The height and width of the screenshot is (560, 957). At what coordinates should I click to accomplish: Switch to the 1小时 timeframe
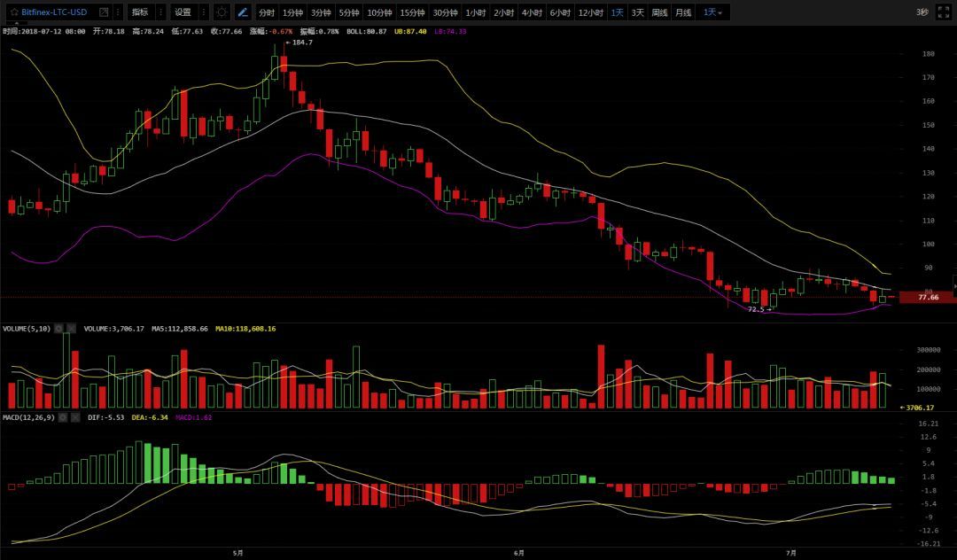point(476,12)
